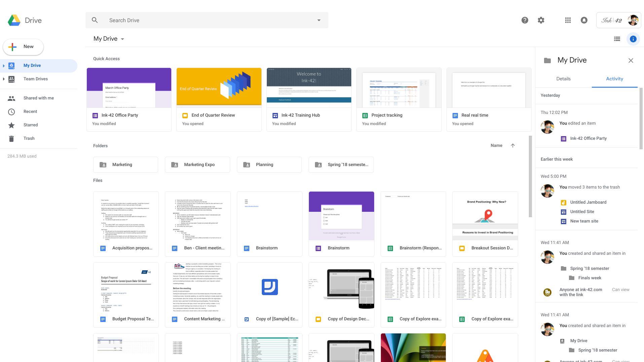This screenshot has height=362, width=644.
Task: Open Ben - Client meeting document thumbnail
Action: [x=198, y=216]
